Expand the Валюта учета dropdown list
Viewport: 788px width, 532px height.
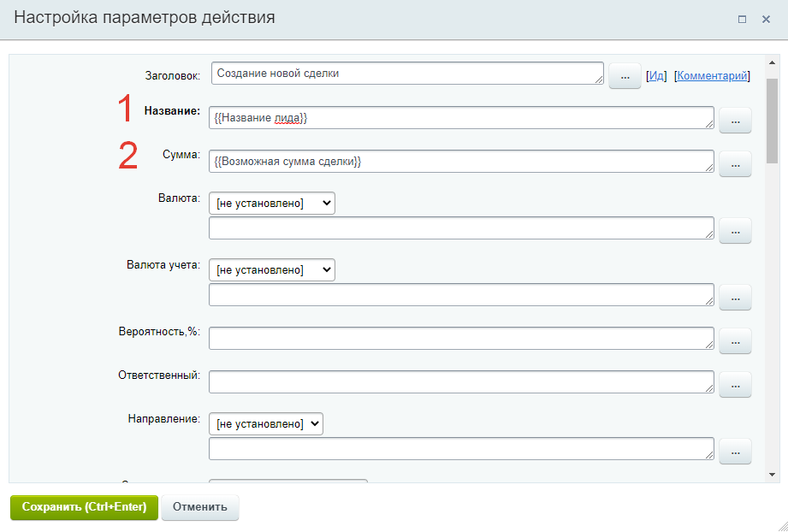pos(272,269)
